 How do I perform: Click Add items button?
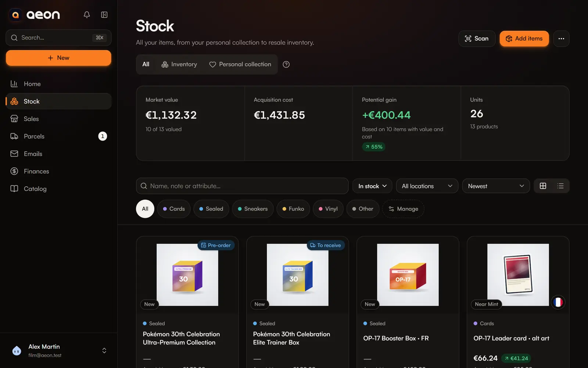[x=524, y=39]
